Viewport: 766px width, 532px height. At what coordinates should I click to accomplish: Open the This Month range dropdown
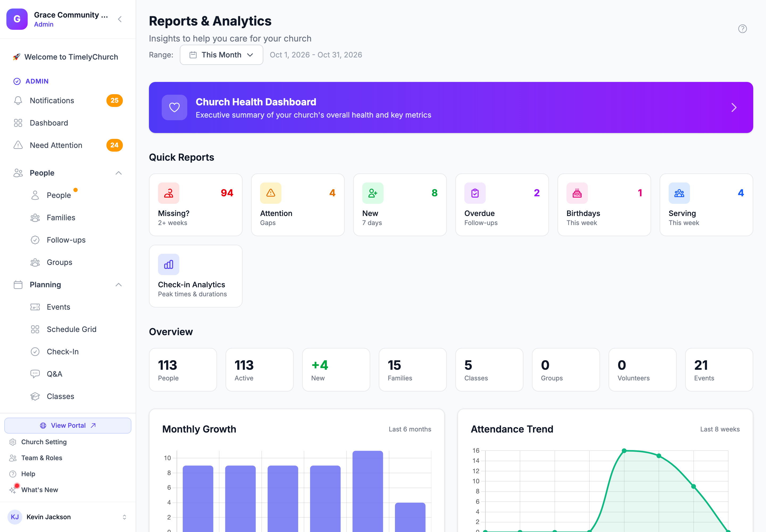(x=221, y=55)
